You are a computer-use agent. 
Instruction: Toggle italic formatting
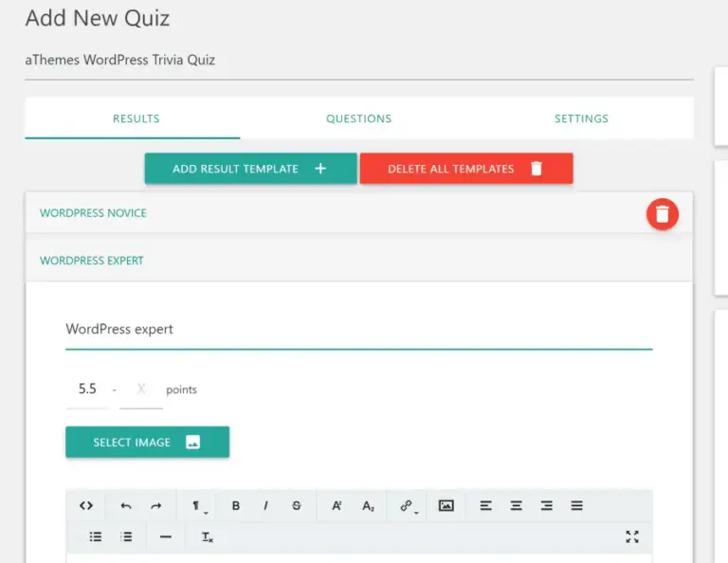click(x=265, y=506)
